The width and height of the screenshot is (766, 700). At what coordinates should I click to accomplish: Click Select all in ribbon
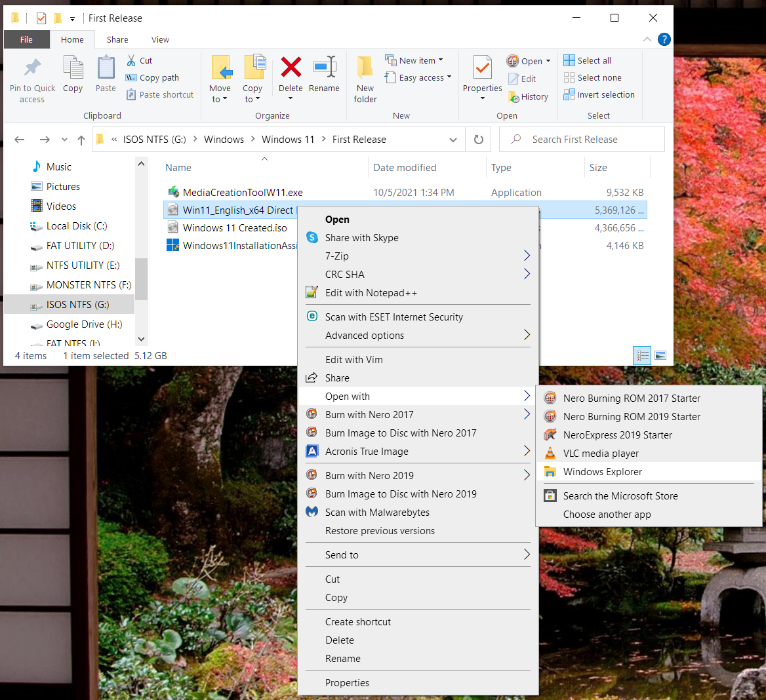point(587,60)
